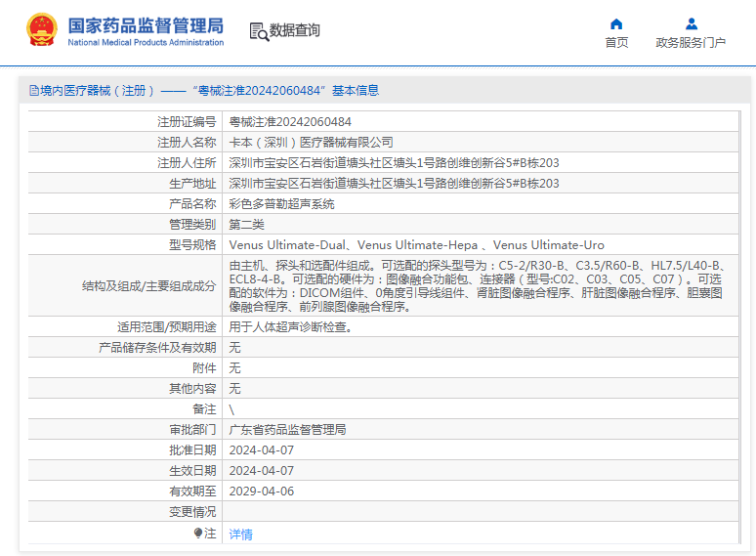
Task: Click model text Venus Ultimate-Uro
Action: [548, 245]
